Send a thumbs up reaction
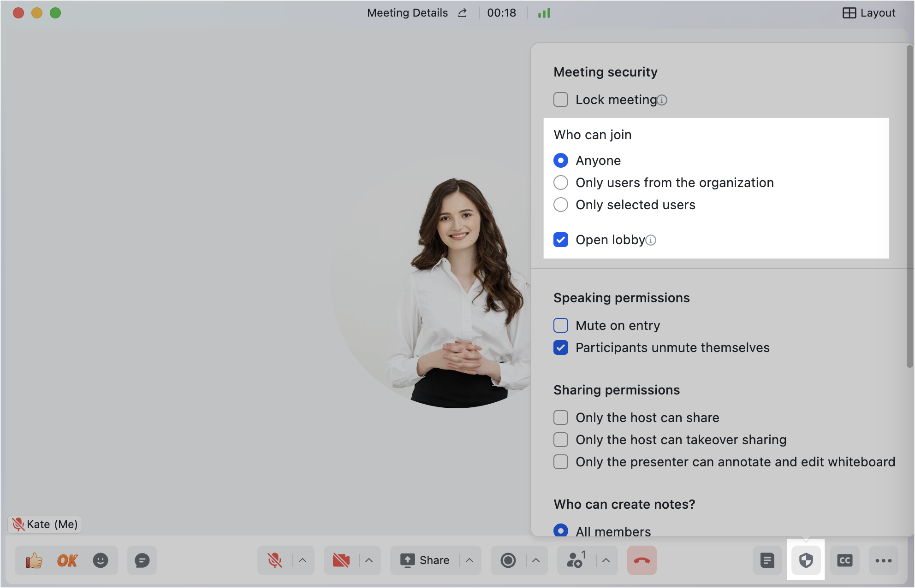Image resolution: width=915 pixels, height=588 pixels. click(34, 560)
